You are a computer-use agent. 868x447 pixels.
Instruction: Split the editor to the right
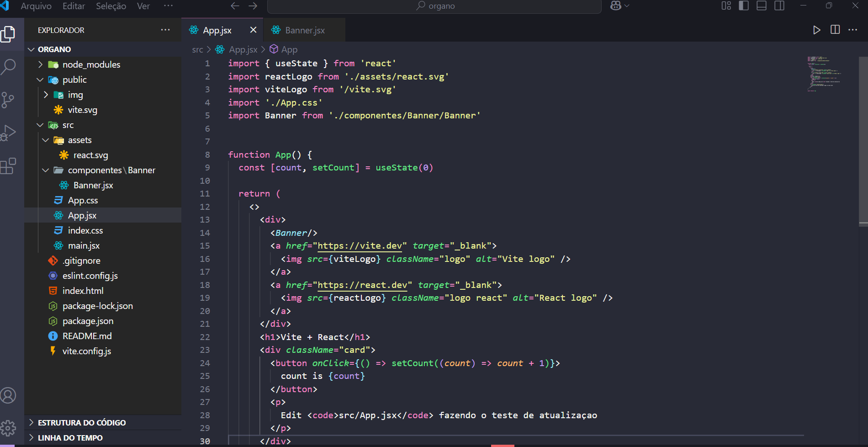pyautogui.click(x=835, y=30)
